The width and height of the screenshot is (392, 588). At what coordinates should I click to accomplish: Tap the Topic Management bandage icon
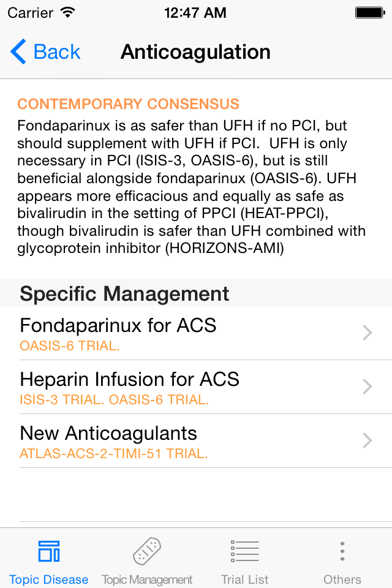(x=147, y=551)
